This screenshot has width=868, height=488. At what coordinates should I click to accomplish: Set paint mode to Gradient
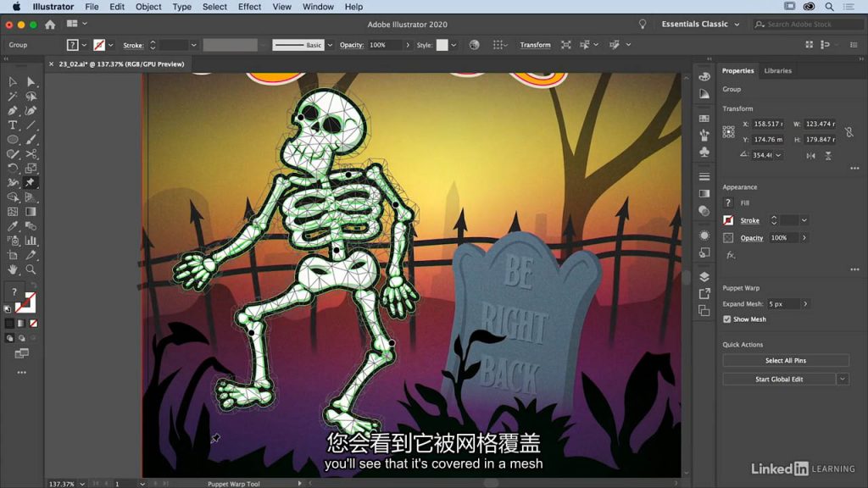(x=21, y=323)
